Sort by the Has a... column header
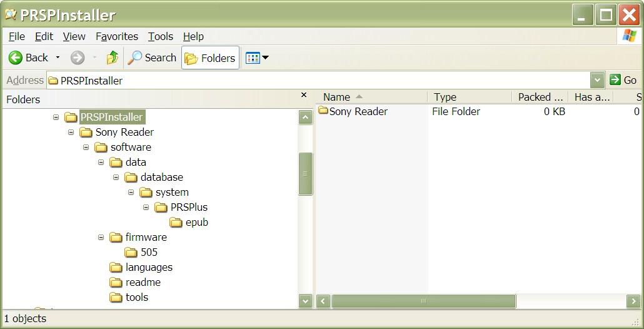This screenshot has width=644, height=329. click(591, 98)
